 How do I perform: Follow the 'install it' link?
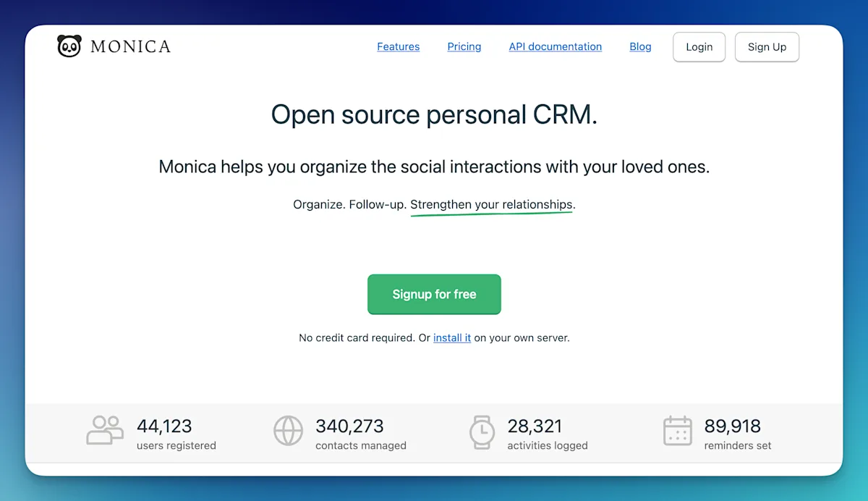click(x=452, y=337)
